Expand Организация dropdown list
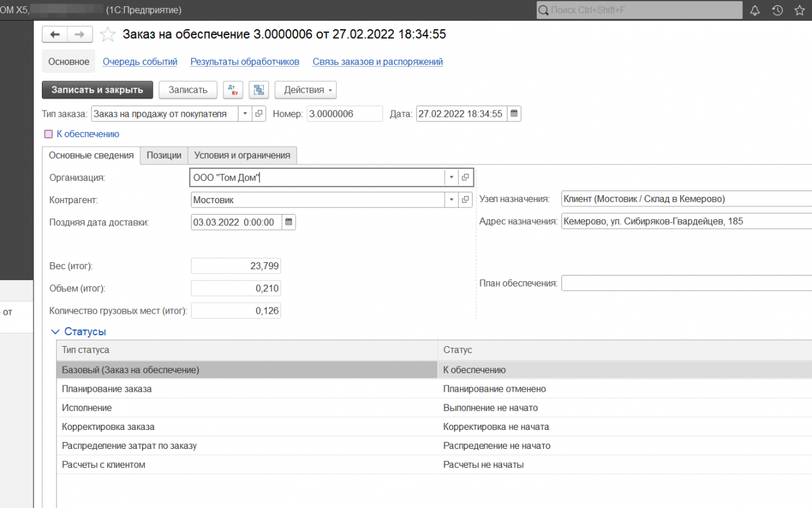This screenshot has height=508, width=812. 451,178
